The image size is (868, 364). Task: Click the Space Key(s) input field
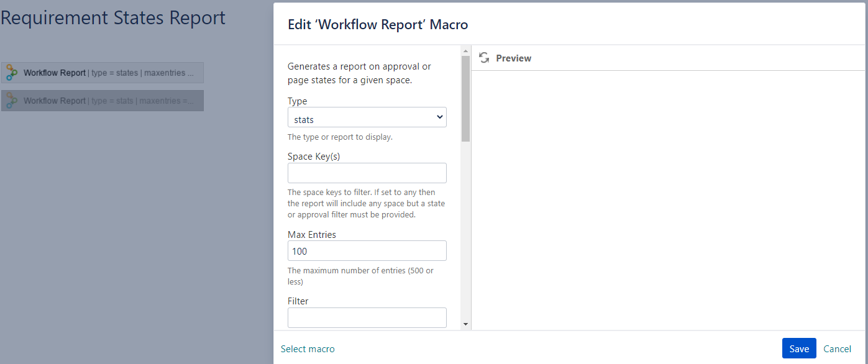367,173
